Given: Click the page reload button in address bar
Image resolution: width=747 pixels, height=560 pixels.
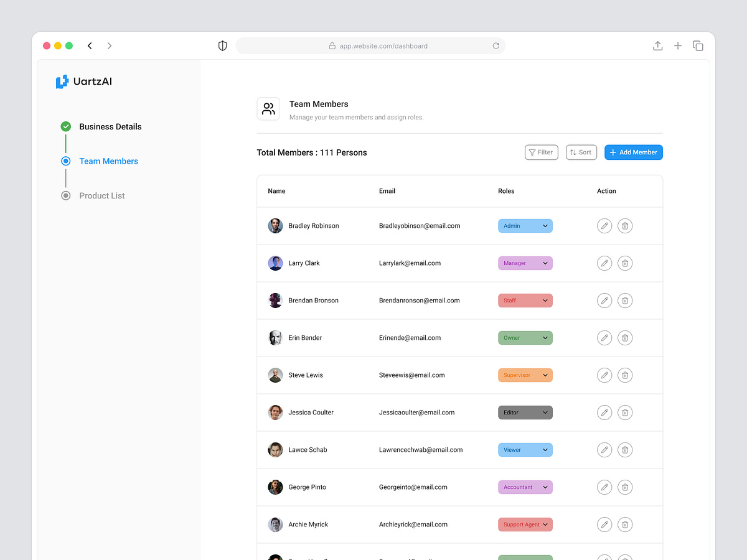Looking at the screenshot, I should click(496, 45).
